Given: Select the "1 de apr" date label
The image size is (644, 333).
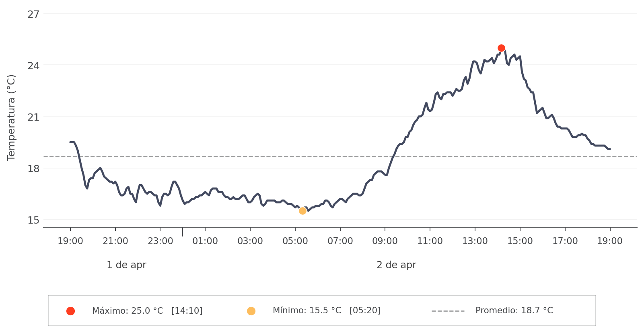Looking at the screenshot, I should [x=126, y=265].
